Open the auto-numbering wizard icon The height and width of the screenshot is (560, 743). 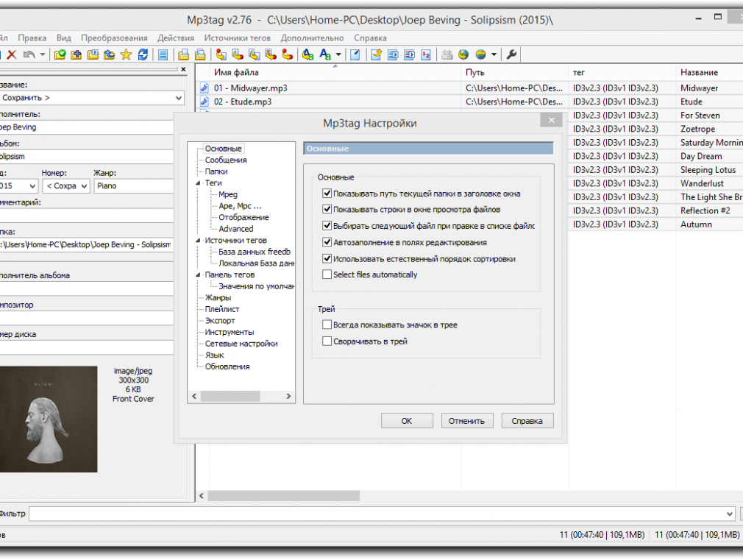pos(426,54)
